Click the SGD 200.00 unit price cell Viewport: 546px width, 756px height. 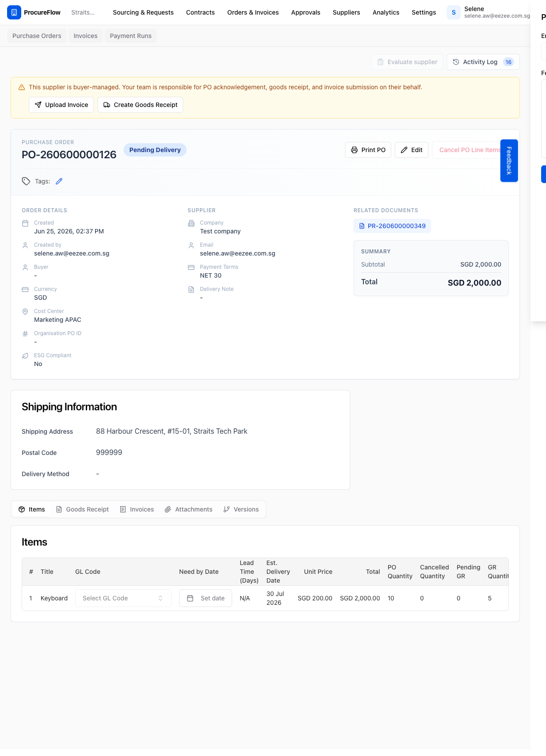point(315,598)
